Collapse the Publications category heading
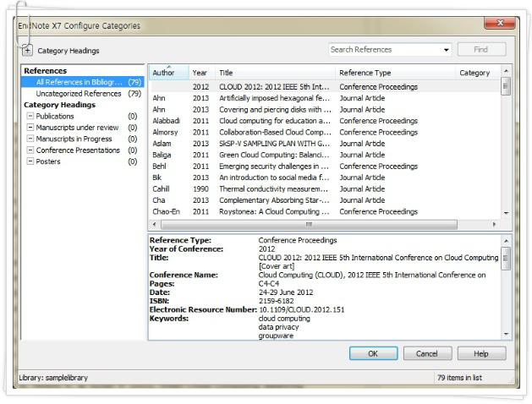This screenshot has width=532, height=404. pos(30,116)
